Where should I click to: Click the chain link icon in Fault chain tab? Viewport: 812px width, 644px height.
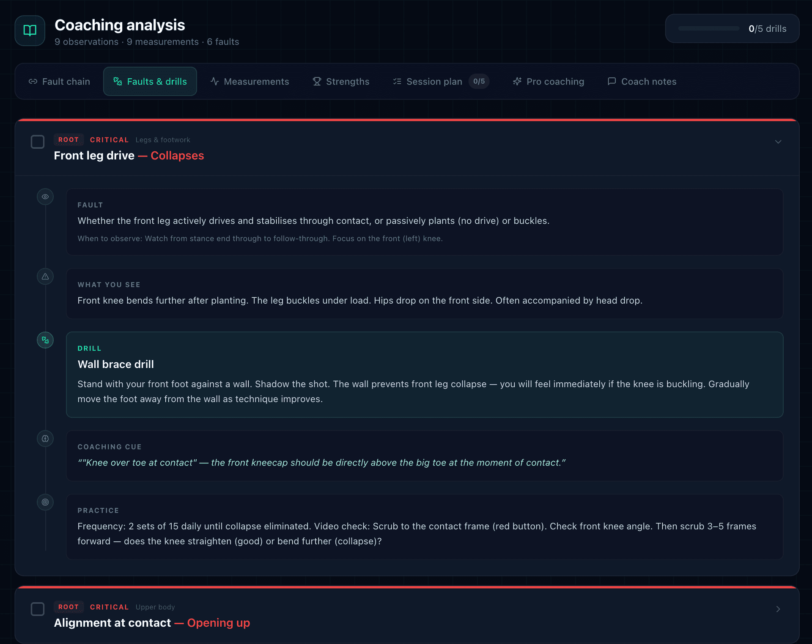click(x=33, y=82)
